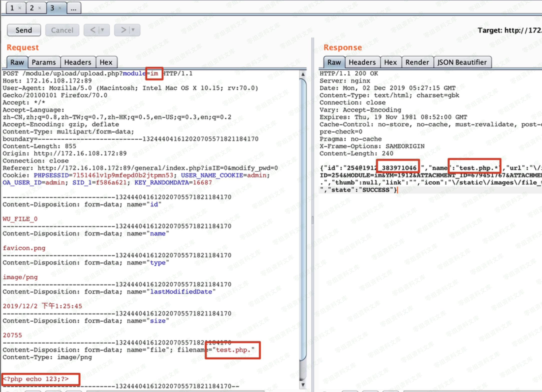Click the request pane vertical scrollbar
542x392 pixels.
pyautogui.click(x=303, y=220)
